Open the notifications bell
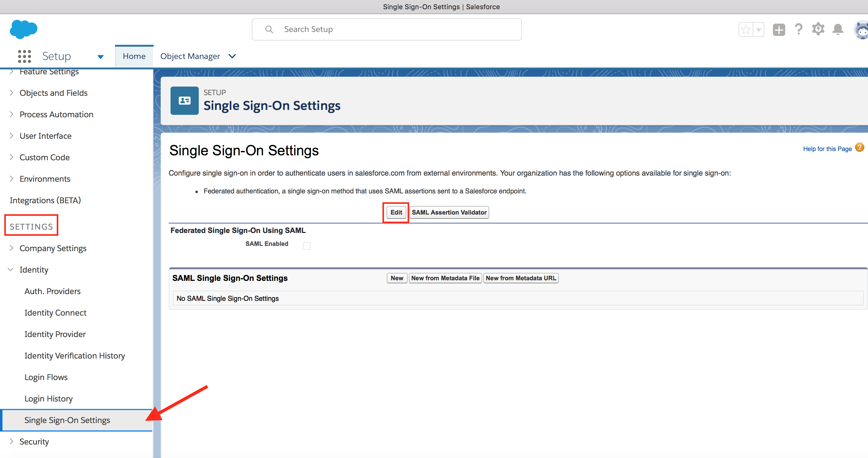Image resolution: width=868 pixels, height=458 pixels. (x=838, y=29)
